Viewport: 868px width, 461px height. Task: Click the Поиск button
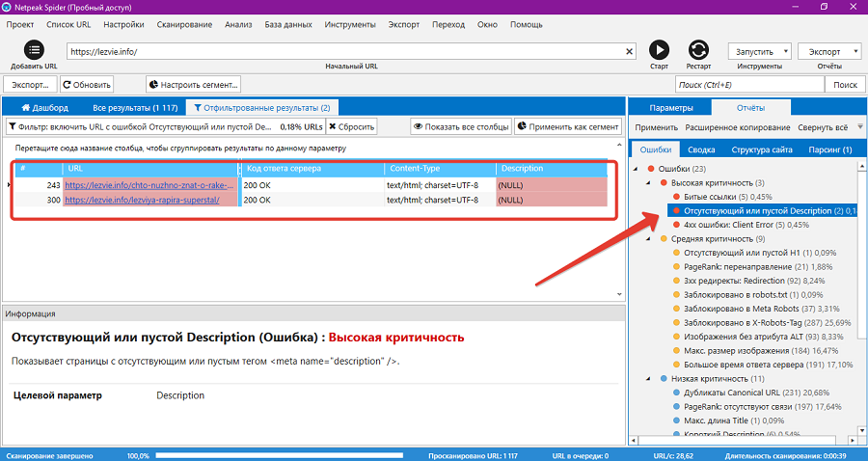(845, 85)
